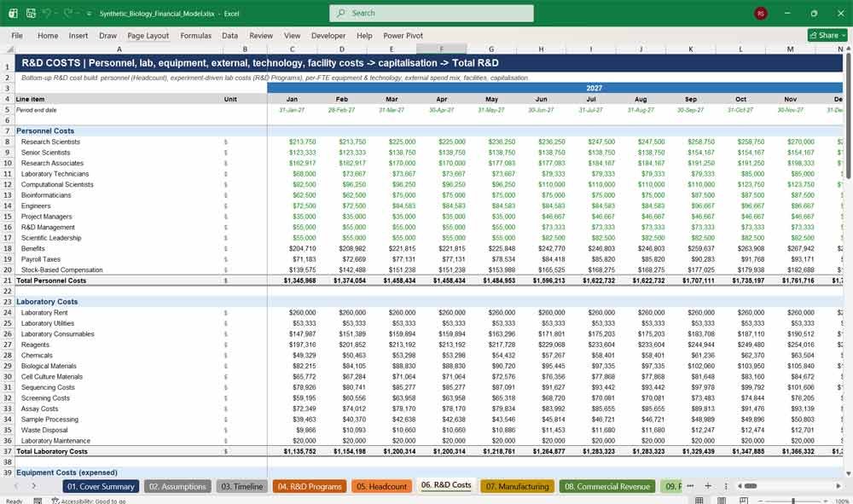Click the Excel app icon in title bar
This screenshot has height=504, width=853.
coord(13,13)
